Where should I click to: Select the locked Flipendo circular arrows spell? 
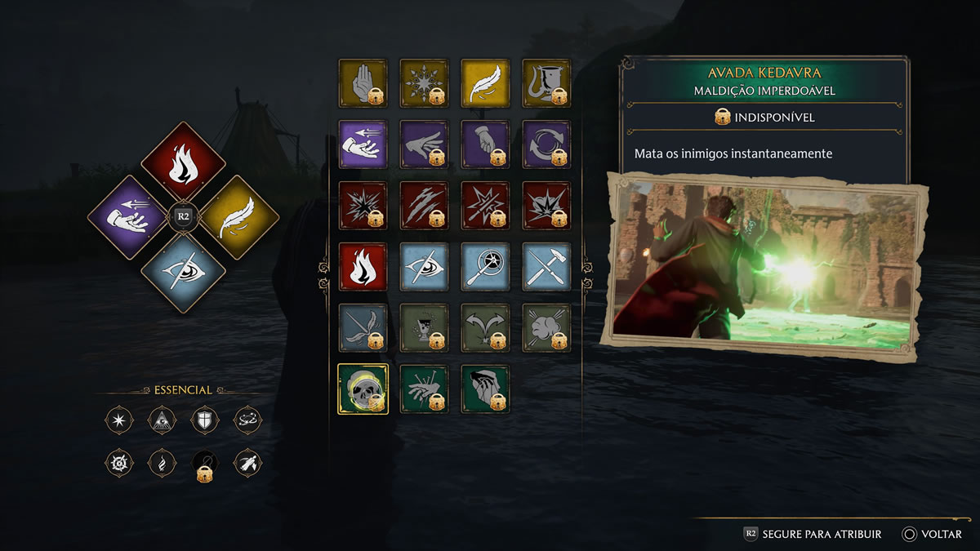coord(546,144)
